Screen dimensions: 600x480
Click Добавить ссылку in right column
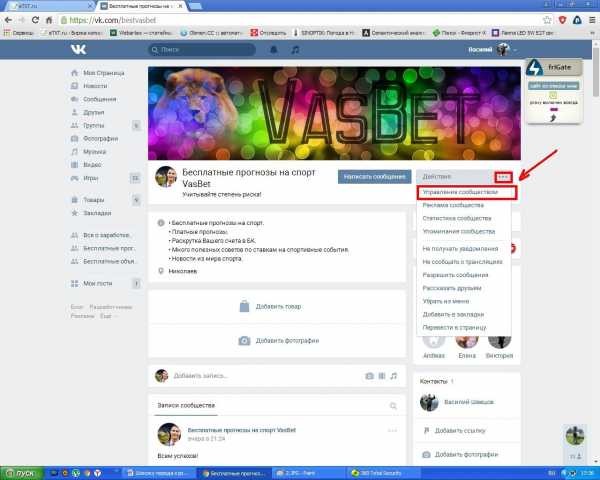click(x=460, y=431)
